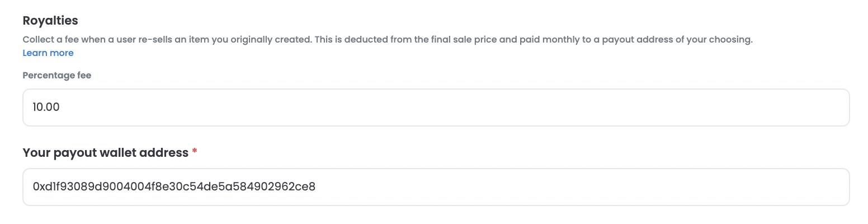
Task: Click the empty right side of wallet address box
Action: 727,187
